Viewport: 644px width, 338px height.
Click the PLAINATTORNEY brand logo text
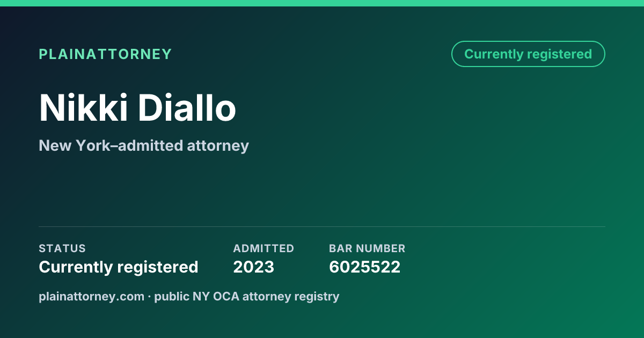pyautogui.click(x=105, y=54)
